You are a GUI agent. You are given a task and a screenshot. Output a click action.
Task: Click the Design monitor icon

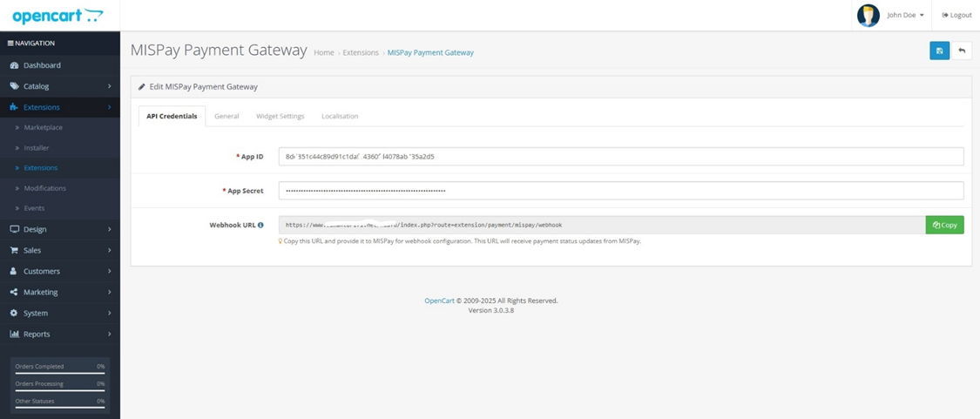pyautogui.click(x=15, y=229)
